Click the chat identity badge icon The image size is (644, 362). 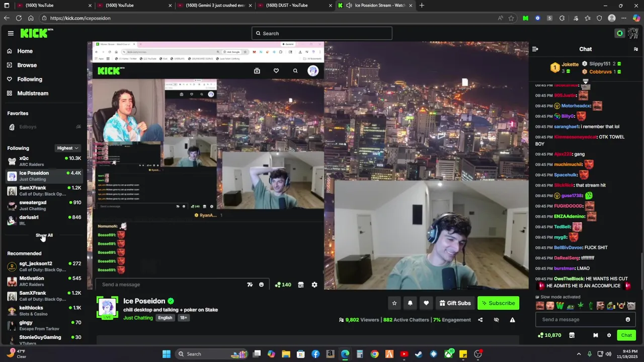coord(596,335)
